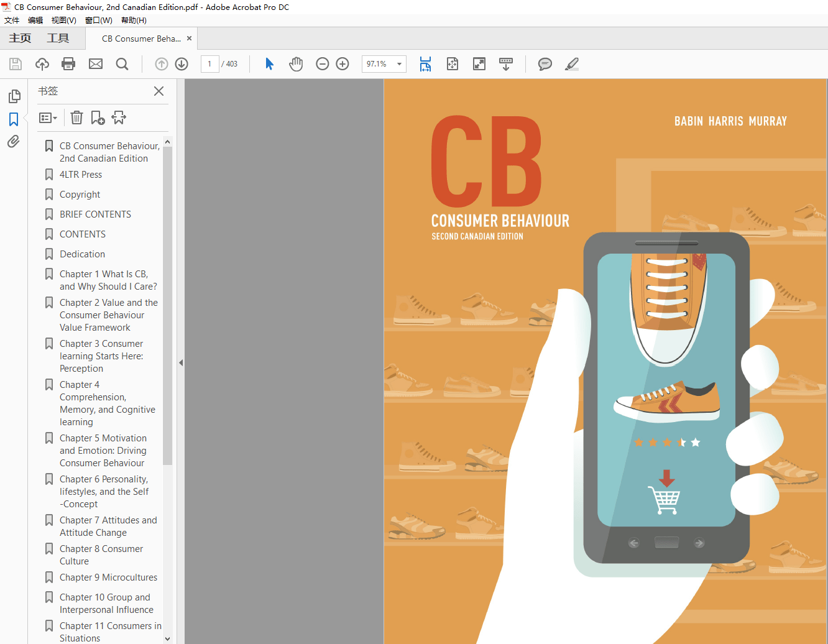The width and height of the screenshot is (828, 644).
Task: Jump to Chapter 9 Microcultures bookmark
Action: (108, 577)
